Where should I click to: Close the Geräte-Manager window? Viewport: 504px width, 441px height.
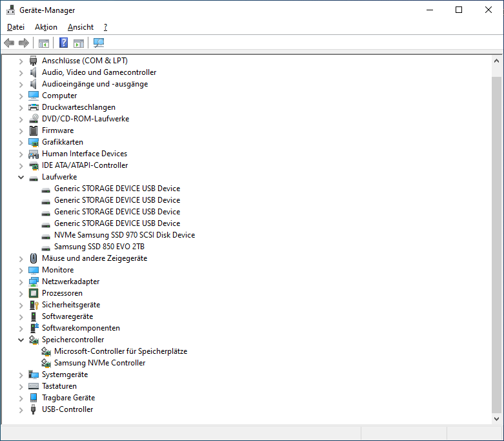click(x=489, y=10)
